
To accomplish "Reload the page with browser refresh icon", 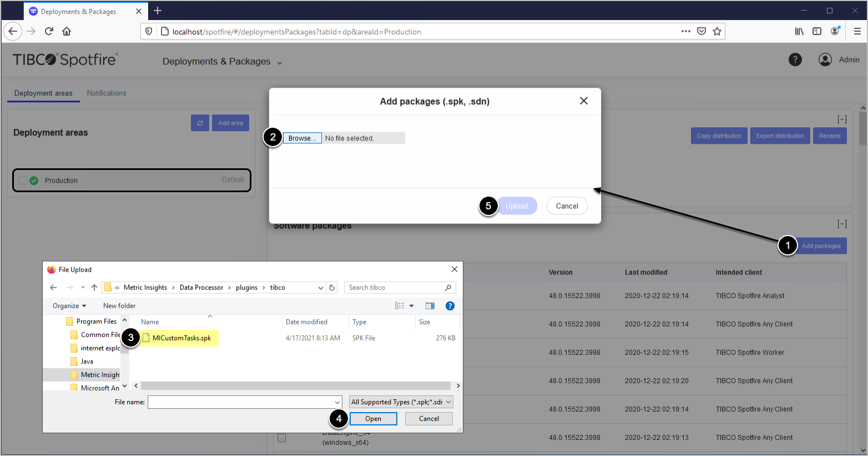I will [x=49, y=31].
